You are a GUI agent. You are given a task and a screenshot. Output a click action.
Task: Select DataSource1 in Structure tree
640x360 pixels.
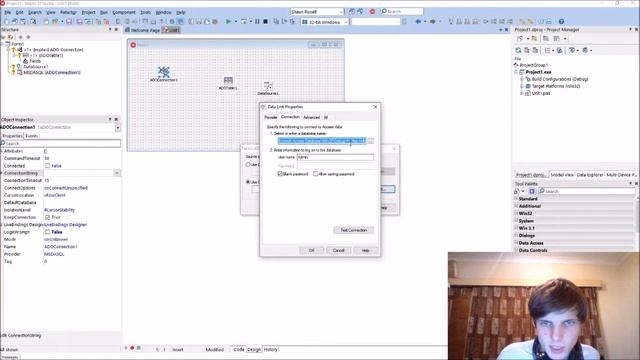coord(36,67)
